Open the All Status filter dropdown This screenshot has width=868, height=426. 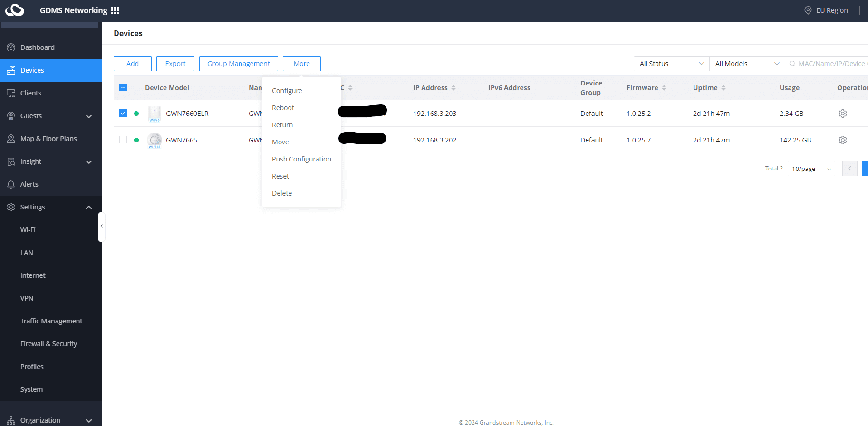[671, 64]
